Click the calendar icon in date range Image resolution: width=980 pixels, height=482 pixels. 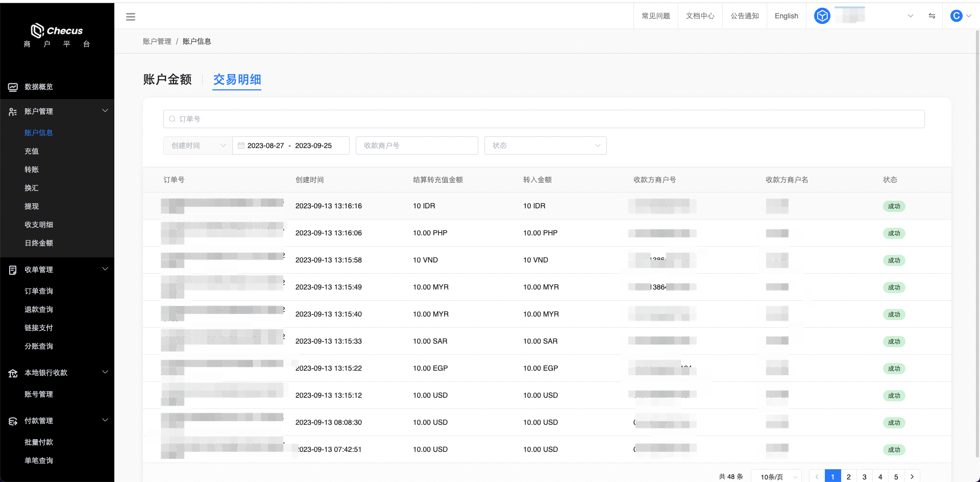point(241,146)
